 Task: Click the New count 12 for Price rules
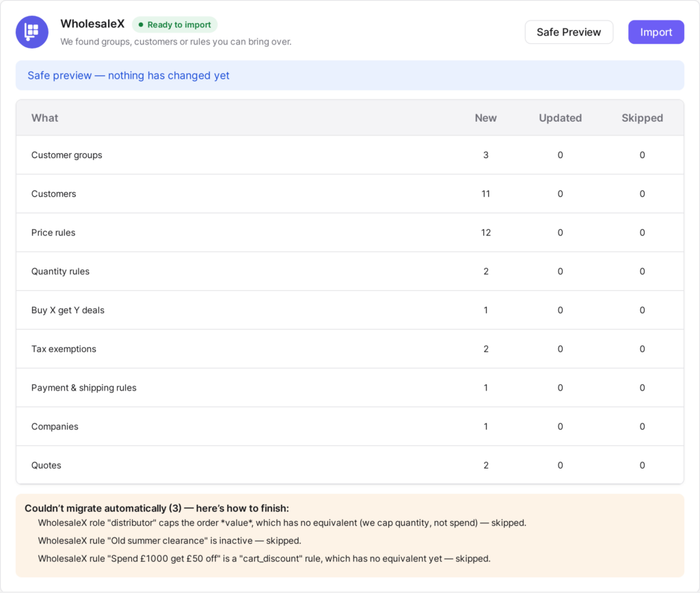coord(486,233)
